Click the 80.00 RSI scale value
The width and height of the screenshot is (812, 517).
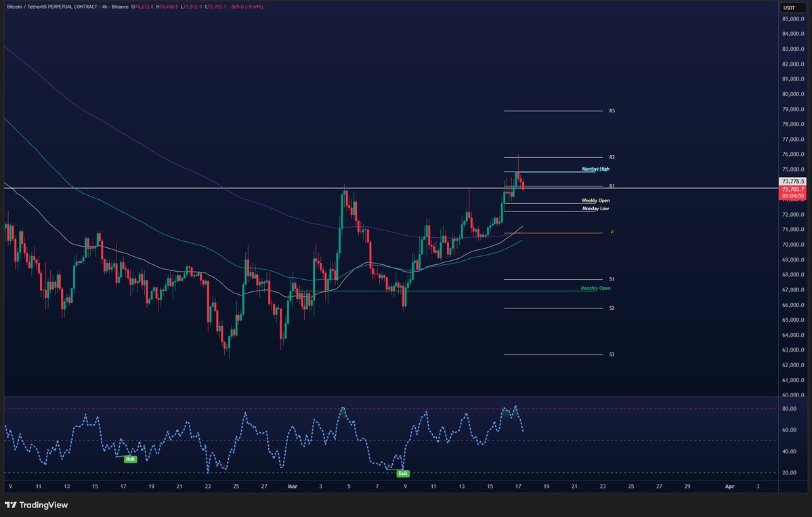(789, 409)
